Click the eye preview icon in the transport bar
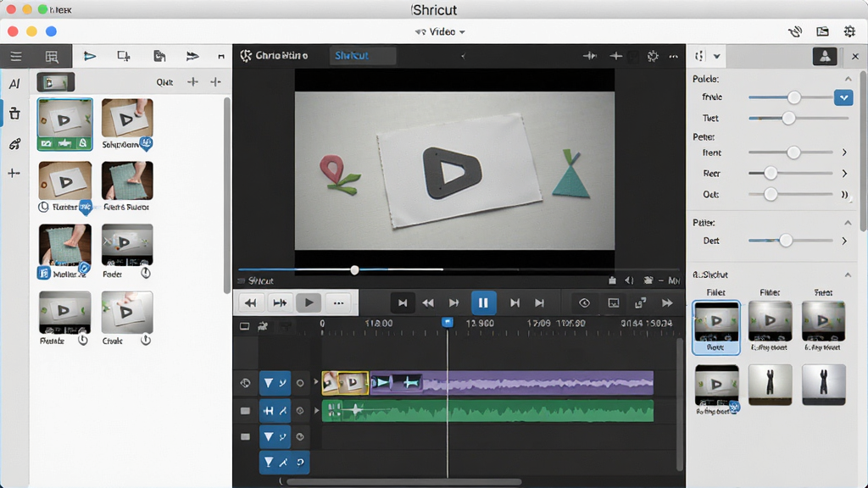 [584, 302]
